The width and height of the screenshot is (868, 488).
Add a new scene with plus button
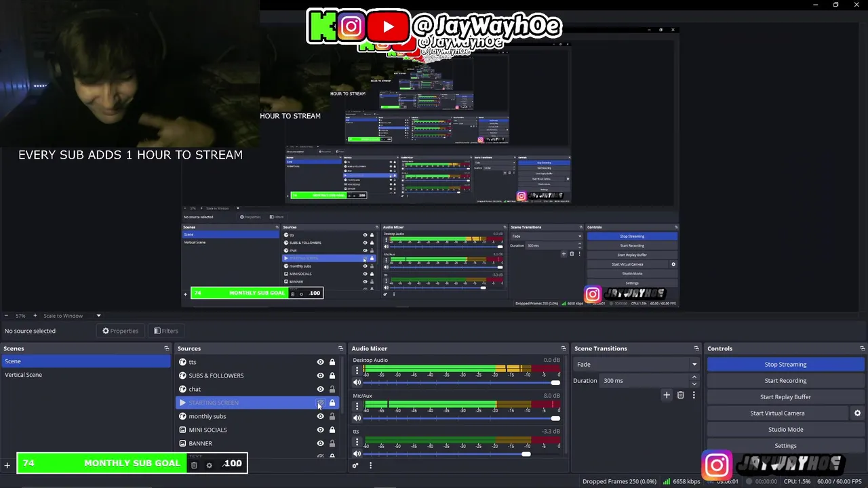(x=7, y=465)
